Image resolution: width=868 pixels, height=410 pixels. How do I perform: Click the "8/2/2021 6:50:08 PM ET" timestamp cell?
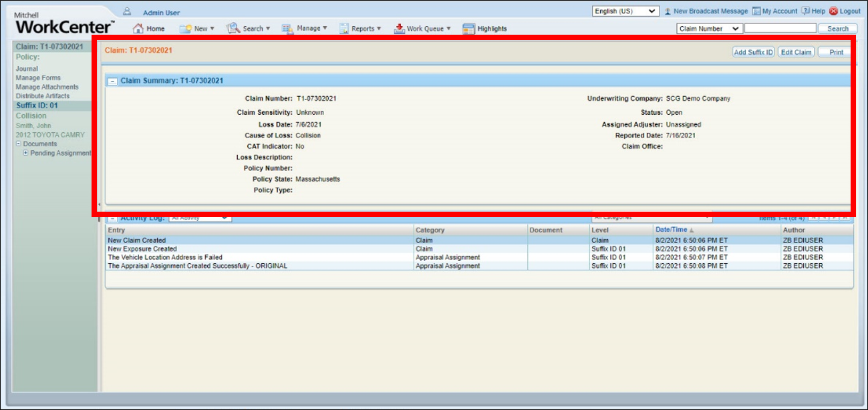(692, 266)
